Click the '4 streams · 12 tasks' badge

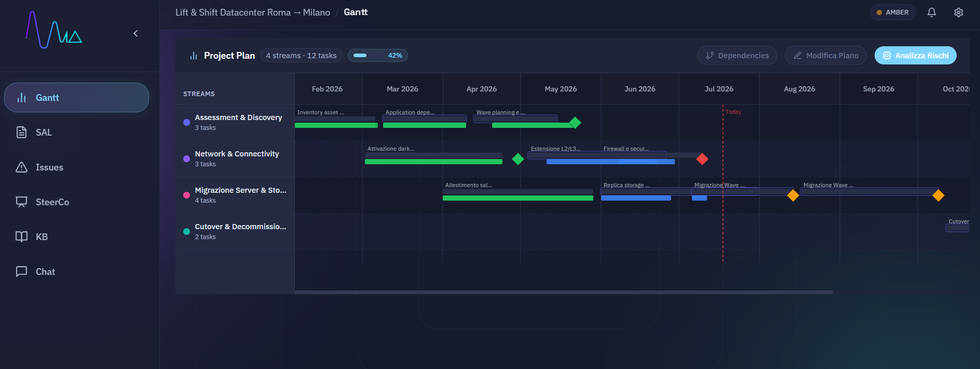301,56
